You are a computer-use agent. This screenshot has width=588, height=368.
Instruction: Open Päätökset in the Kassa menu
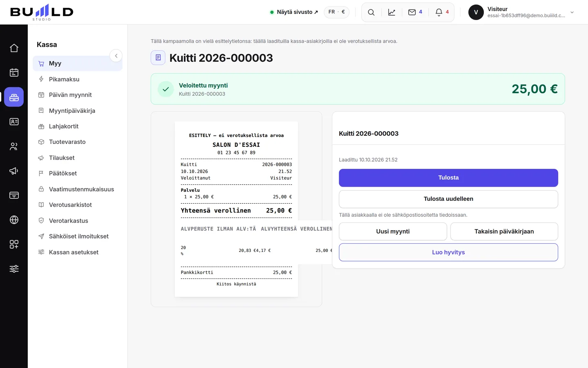pyautogui.click(x=78, y=173)
